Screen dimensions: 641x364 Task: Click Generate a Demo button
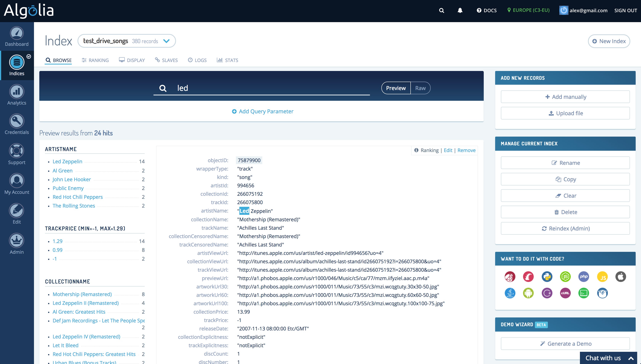[565, 344]
